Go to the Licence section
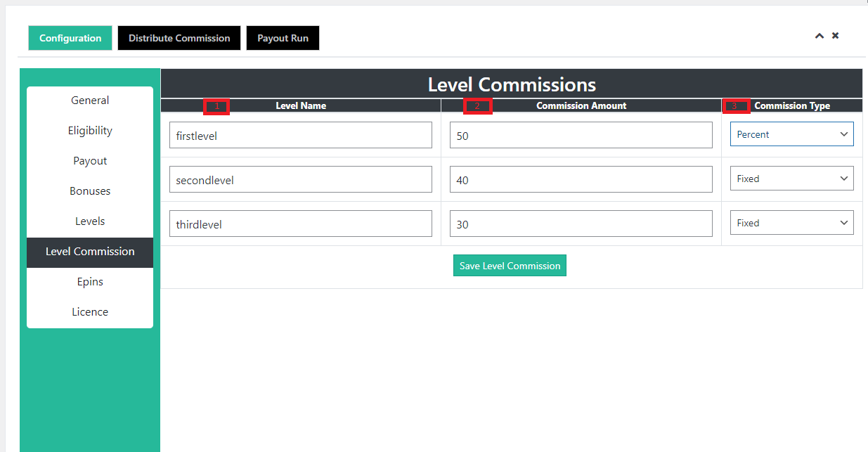 [90, 312]
